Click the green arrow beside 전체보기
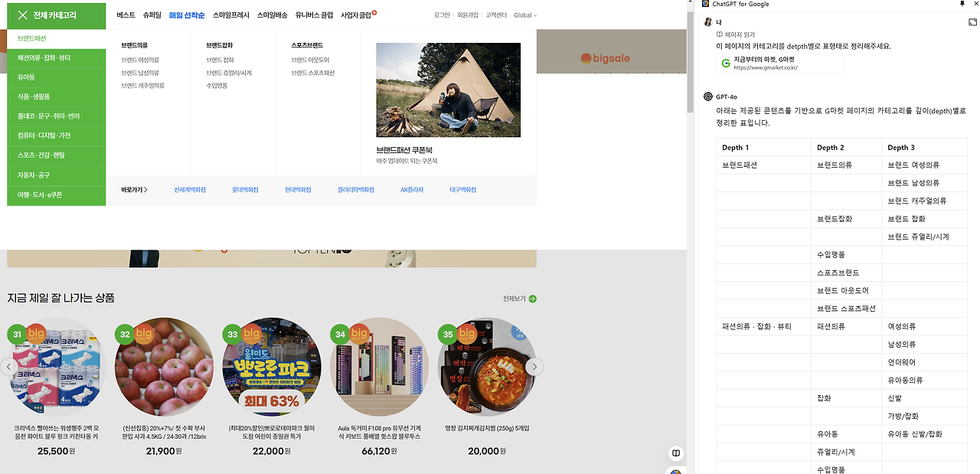 (x=532, y=299)
